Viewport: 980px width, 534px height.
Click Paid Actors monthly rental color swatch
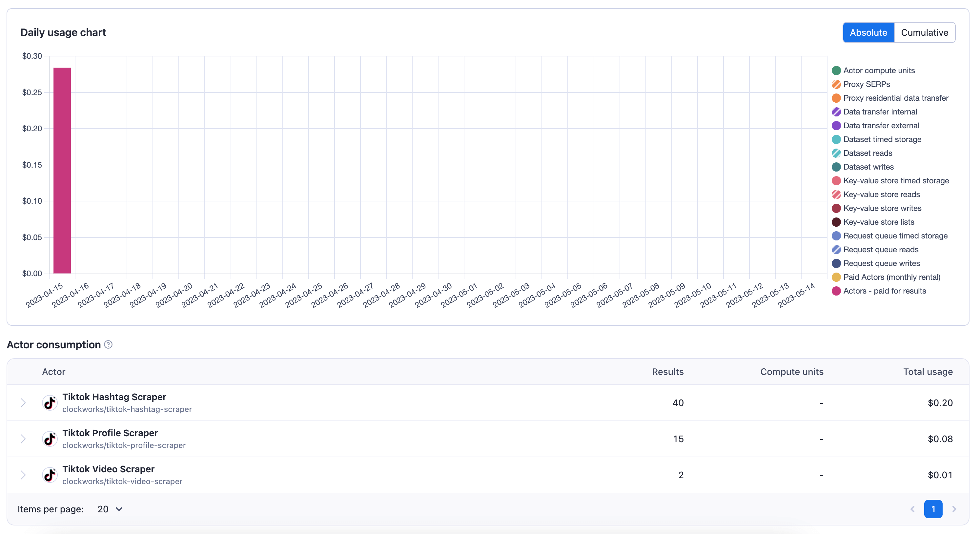tap(836, 277)
